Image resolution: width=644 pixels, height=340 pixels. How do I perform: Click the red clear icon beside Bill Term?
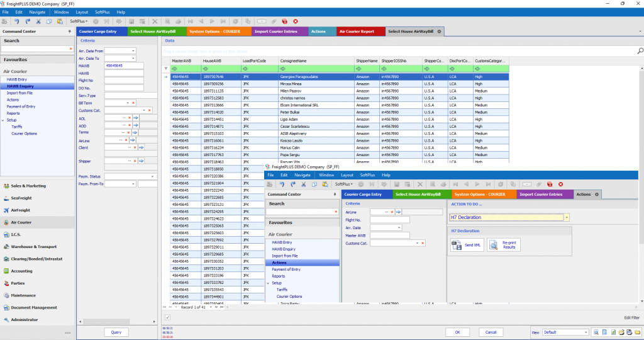134,102
